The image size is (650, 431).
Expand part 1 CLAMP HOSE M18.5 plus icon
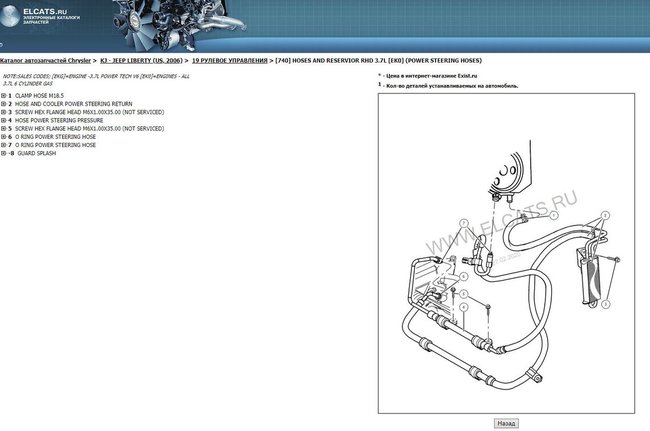4,95
